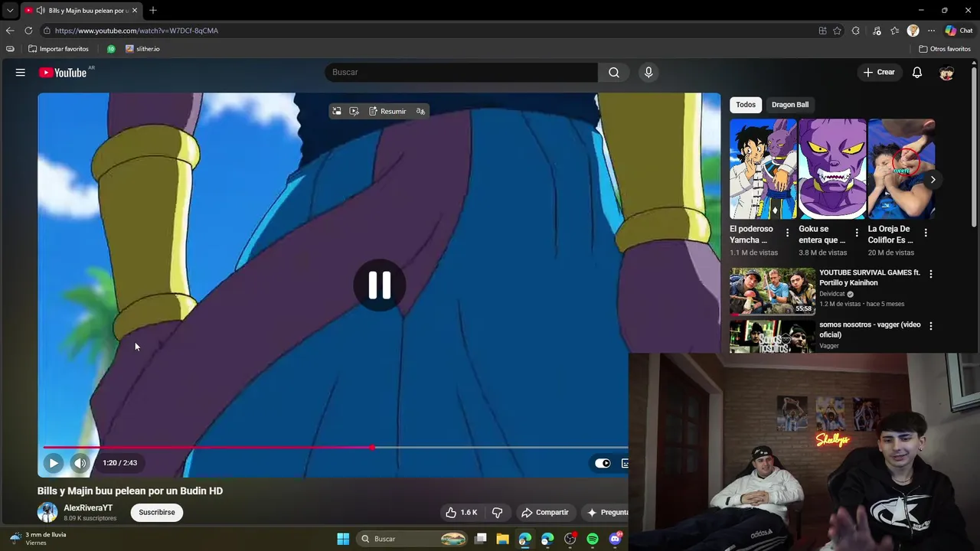Image resolution: width=980 pixels, height=551 pixels.
Task: Click the enhance video icon in overlay toolbar
Action: coord(354,111)
